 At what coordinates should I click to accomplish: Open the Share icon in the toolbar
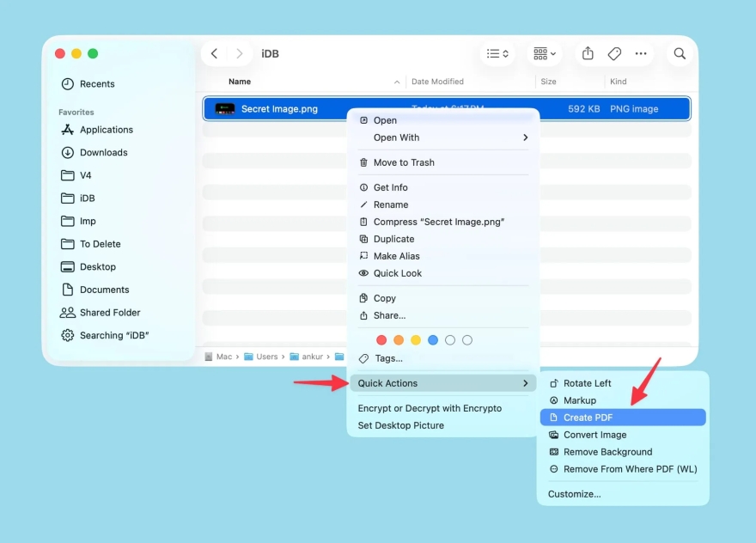(588, 53)
